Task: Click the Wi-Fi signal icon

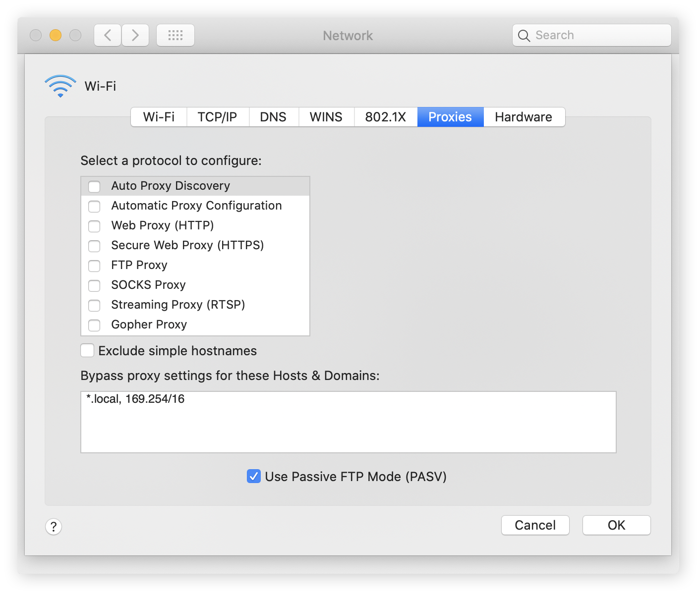Action: [x=60, y=85]
